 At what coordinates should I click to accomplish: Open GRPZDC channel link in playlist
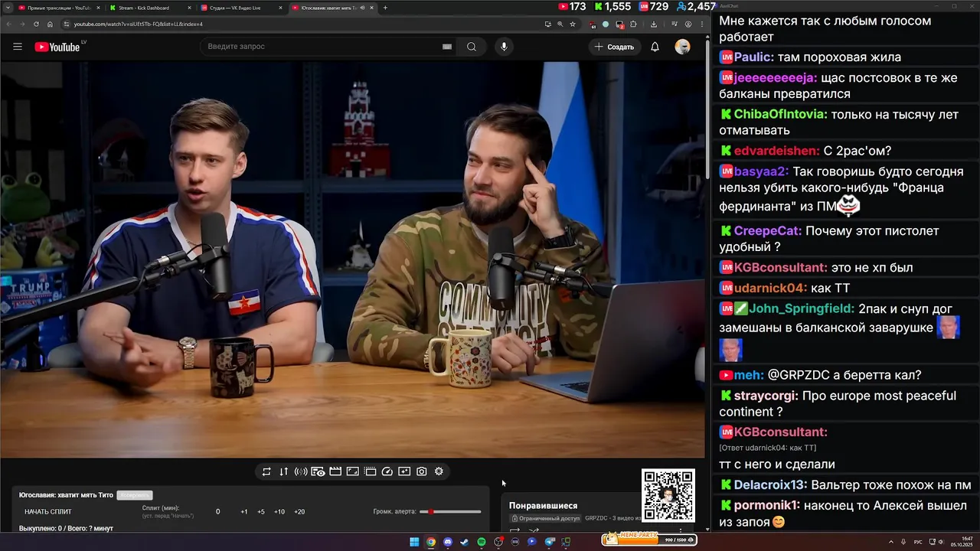pos(596,518)
